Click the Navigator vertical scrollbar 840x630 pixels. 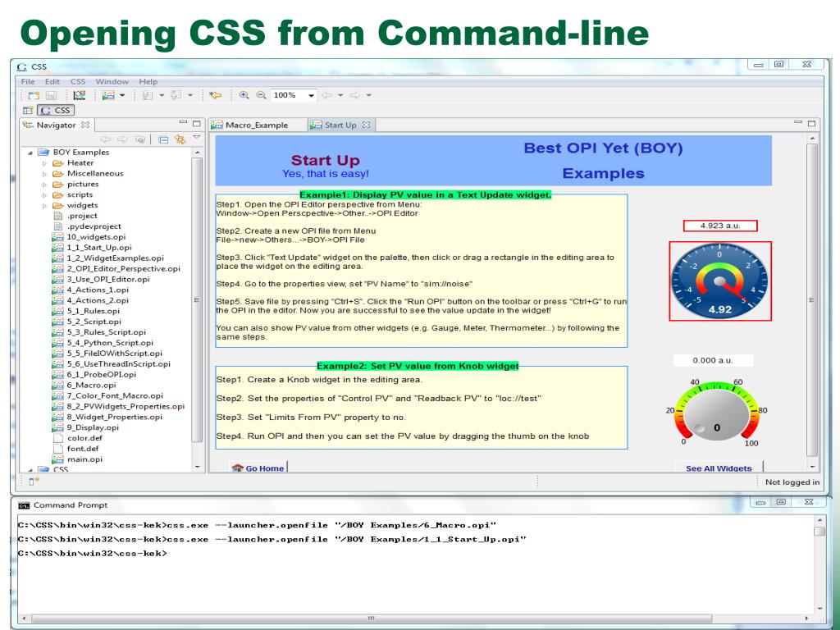coord(197,300)
